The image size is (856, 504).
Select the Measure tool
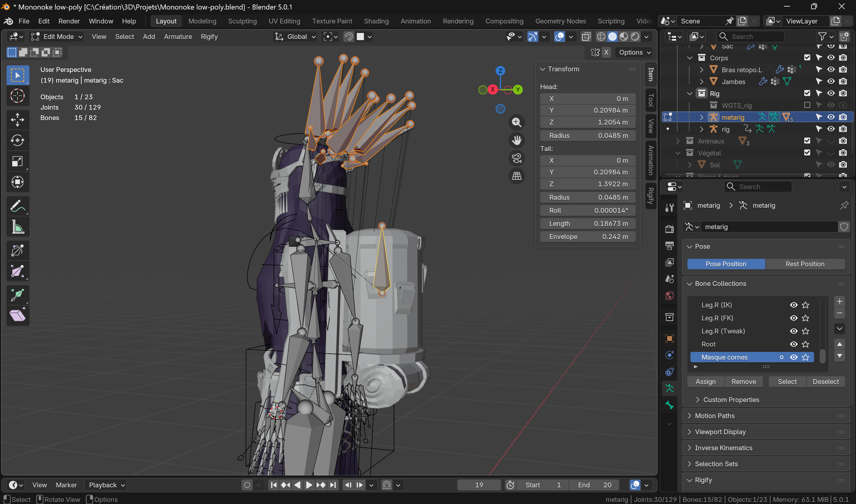[17, 226]
